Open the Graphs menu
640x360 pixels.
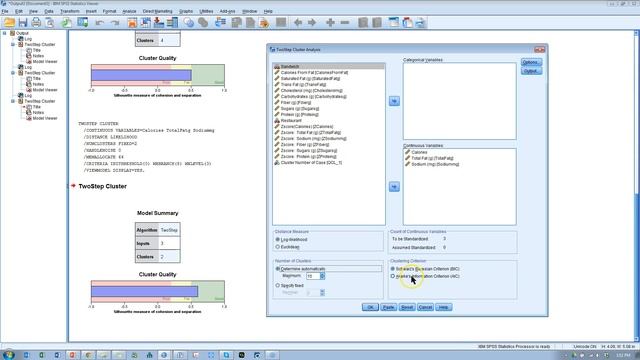tap(186, 11)
